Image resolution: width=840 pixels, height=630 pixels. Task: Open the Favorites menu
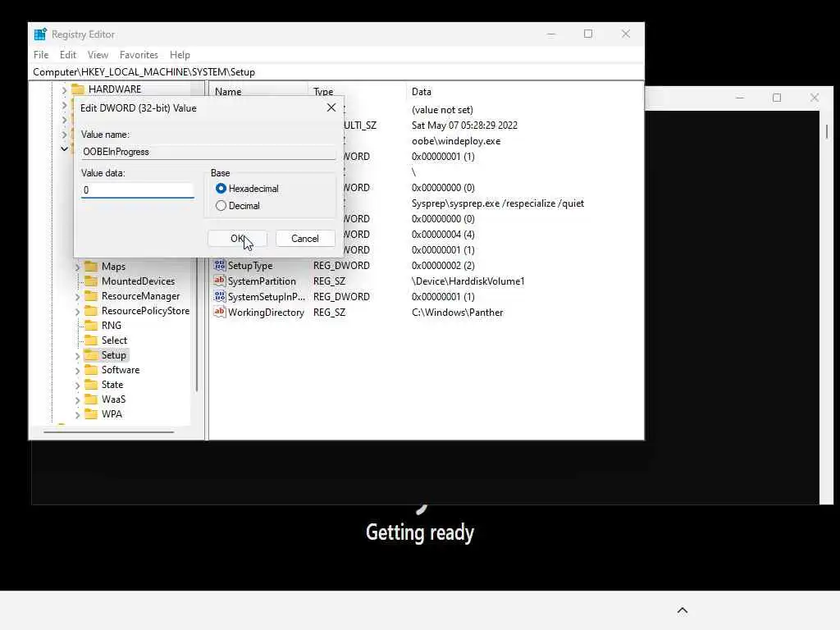(139, 55)
